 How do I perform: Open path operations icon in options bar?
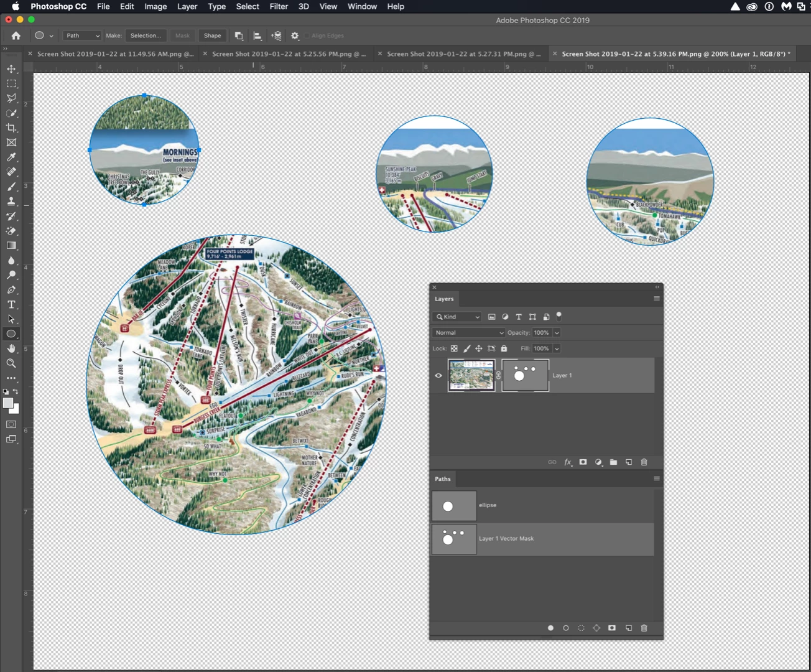tap(239, 35)
